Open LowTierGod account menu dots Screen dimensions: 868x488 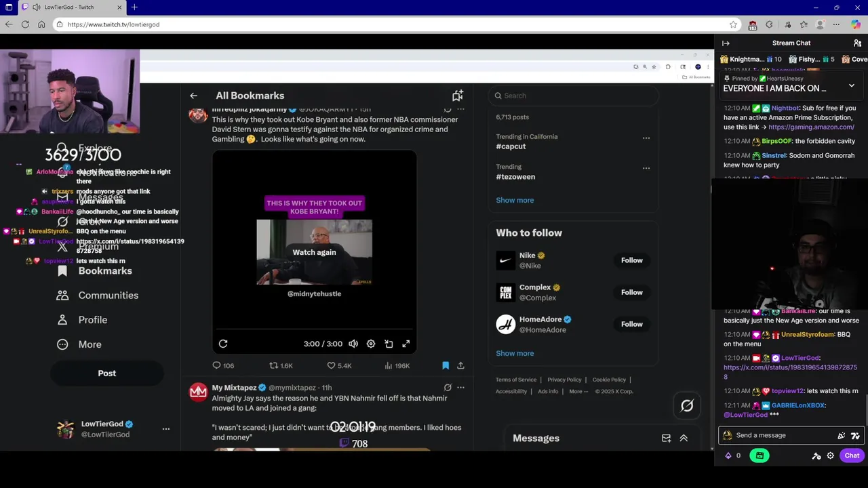tap(166, 429)
